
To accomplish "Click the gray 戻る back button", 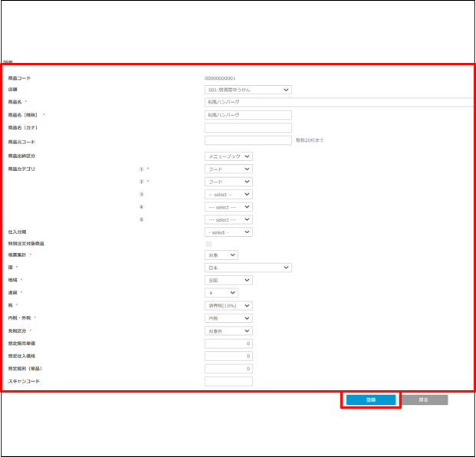I will click(423, 400).
